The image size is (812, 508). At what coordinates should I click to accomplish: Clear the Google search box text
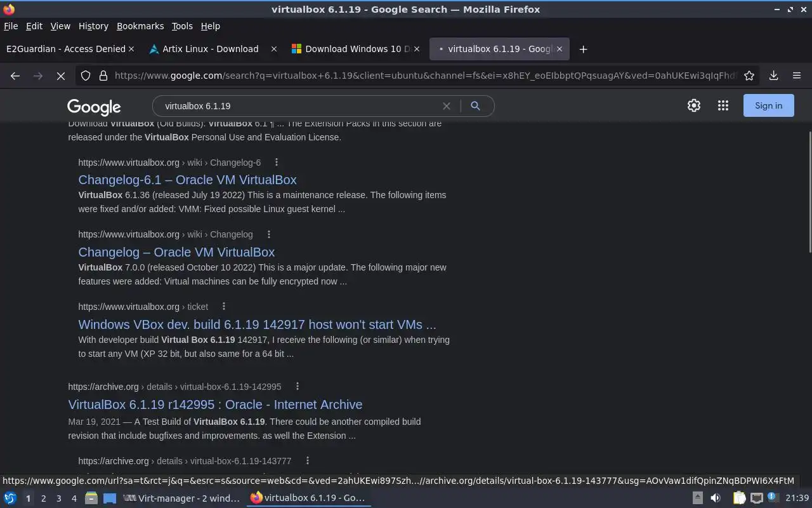(x=447, y=106)
